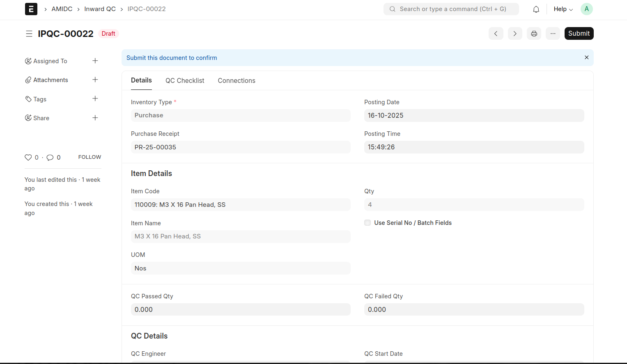Screen dimensions: 627x364
Task: Like this document with heart icon
Action: tap(28, 158)
